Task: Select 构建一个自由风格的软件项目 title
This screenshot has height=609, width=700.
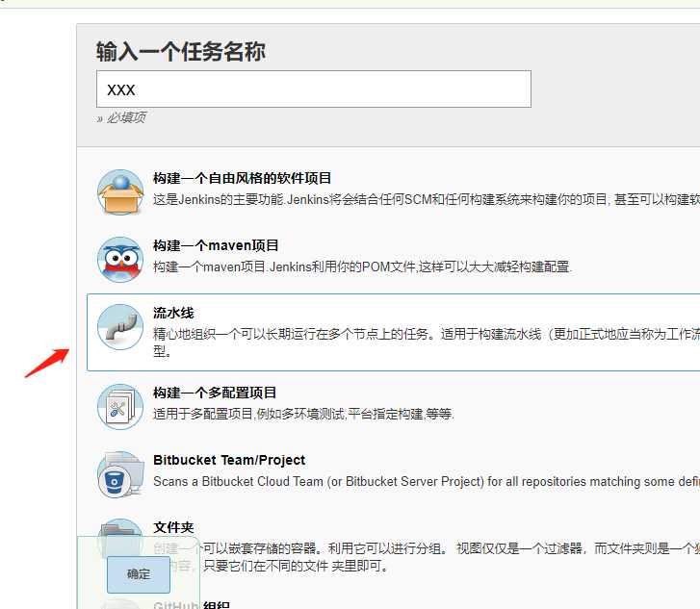Action: [x=242, y=178]
